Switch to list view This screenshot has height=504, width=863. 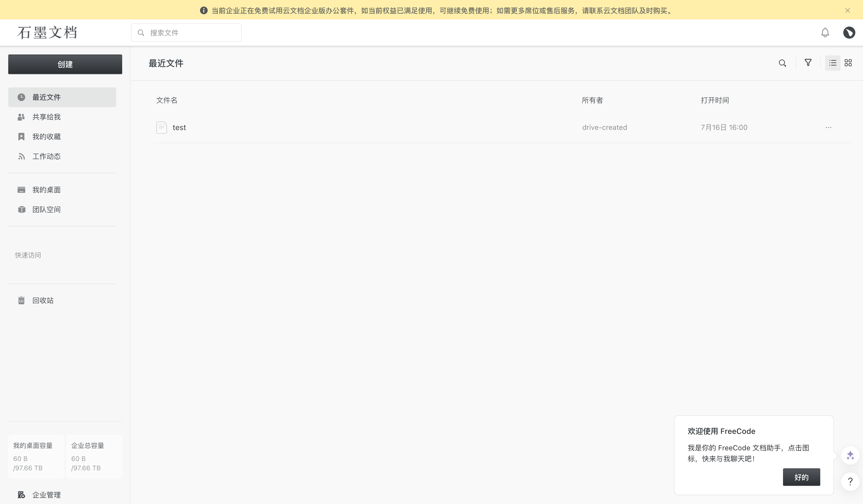[x=833, y=63]
